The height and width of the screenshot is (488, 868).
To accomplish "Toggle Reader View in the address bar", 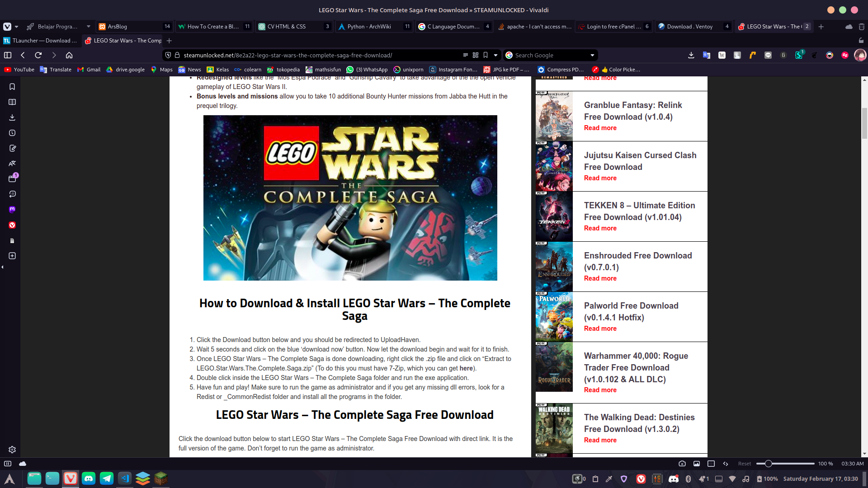I will click(465, 55).
